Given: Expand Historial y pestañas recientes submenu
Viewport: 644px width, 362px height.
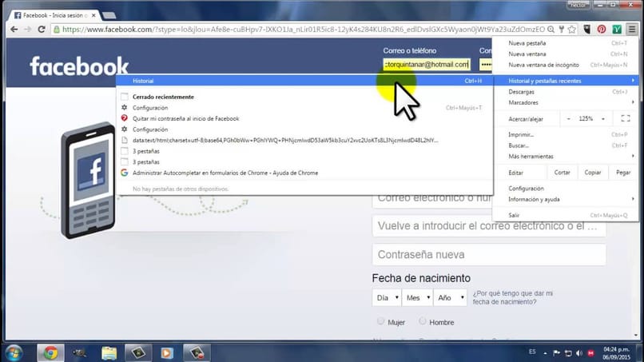Looking at the screenshot, I should coord(566,81).
